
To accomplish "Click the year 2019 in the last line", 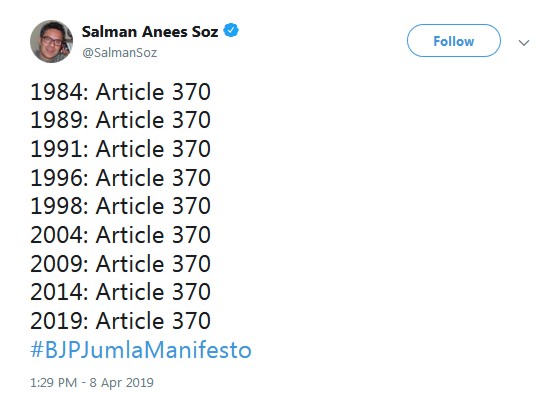I will (57, 321).
